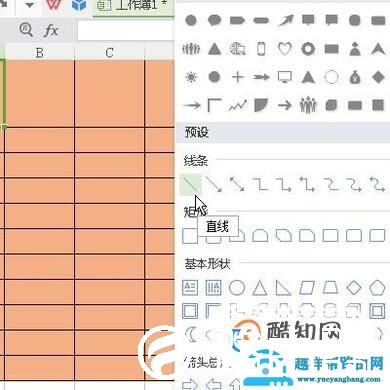The width and height of the screenshot is (390, 390).
Task: Insert the frame basic shape
Action: (x=190, y=311)
